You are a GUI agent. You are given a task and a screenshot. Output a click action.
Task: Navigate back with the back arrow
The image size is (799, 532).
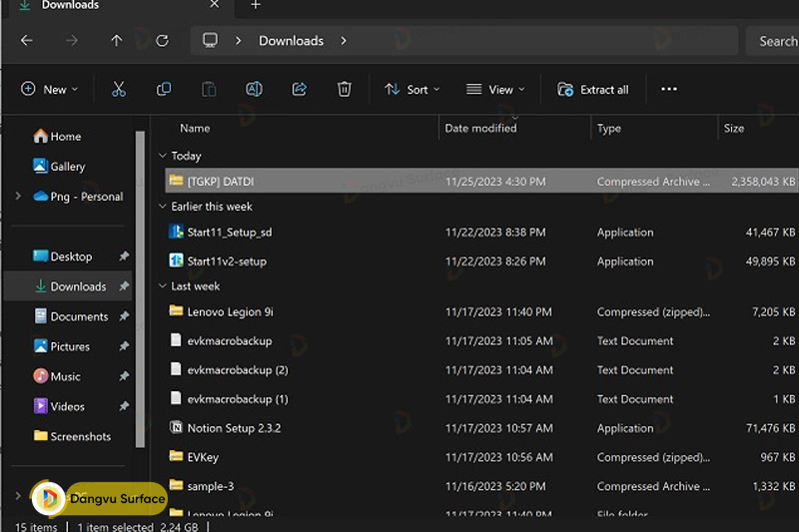click(27, 41)
